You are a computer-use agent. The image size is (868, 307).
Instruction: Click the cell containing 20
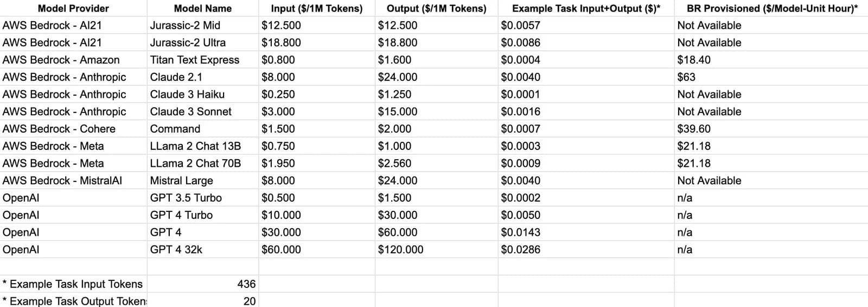tap(249, 301)
